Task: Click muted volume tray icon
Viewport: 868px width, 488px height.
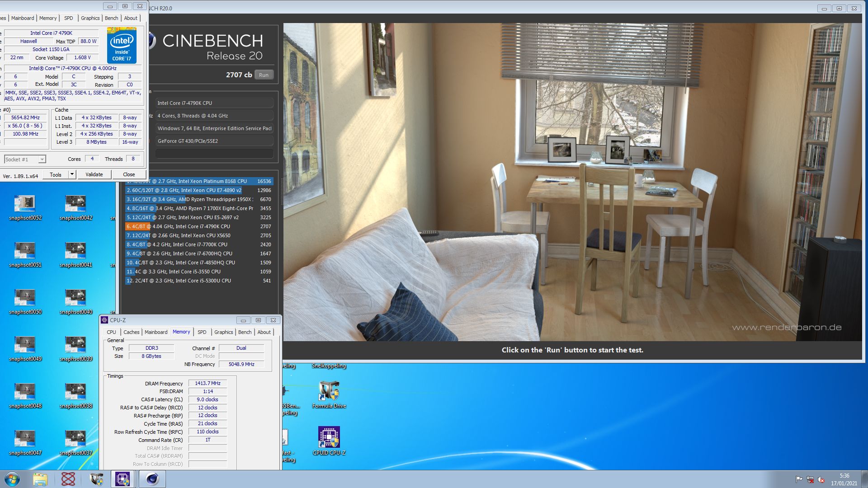Action: 821,479
